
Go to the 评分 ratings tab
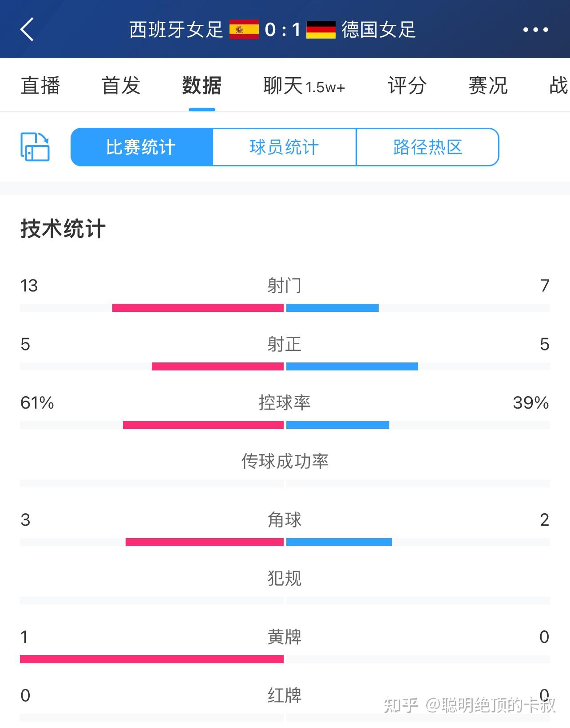pyautogui.click(x=407, y=85)
